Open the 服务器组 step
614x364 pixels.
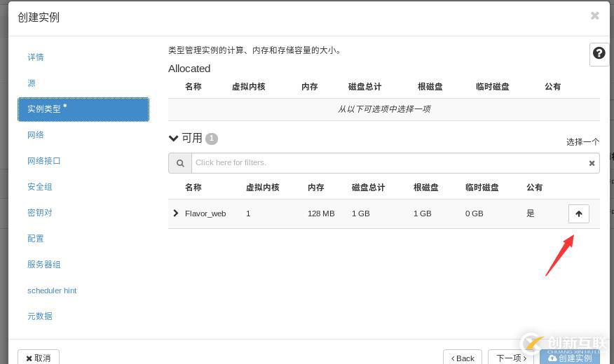pyautogui.click(x=44, y=265)
